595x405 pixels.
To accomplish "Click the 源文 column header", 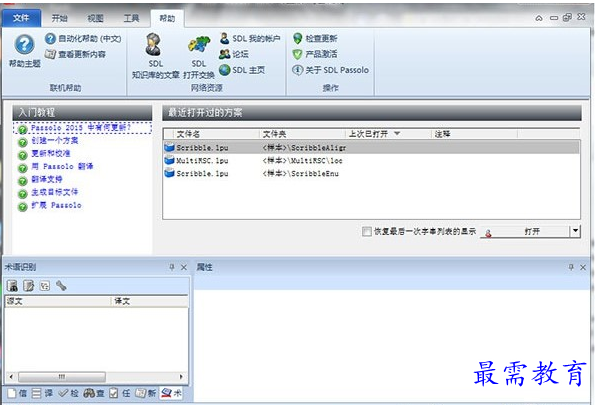I will click(58, 301).
